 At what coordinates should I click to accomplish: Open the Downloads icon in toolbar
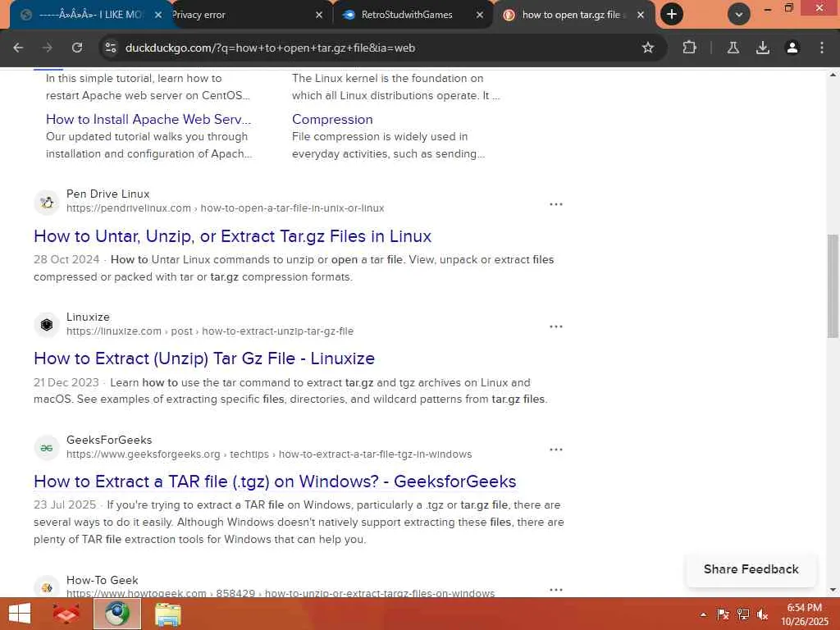(x=763, y=48)
